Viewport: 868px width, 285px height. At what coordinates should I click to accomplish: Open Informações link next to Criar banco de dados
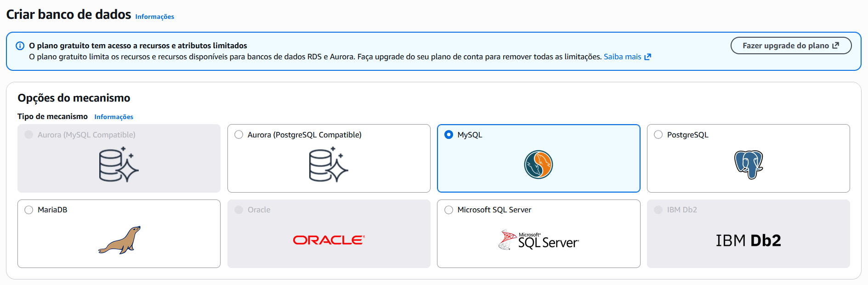tap(155, 17)
